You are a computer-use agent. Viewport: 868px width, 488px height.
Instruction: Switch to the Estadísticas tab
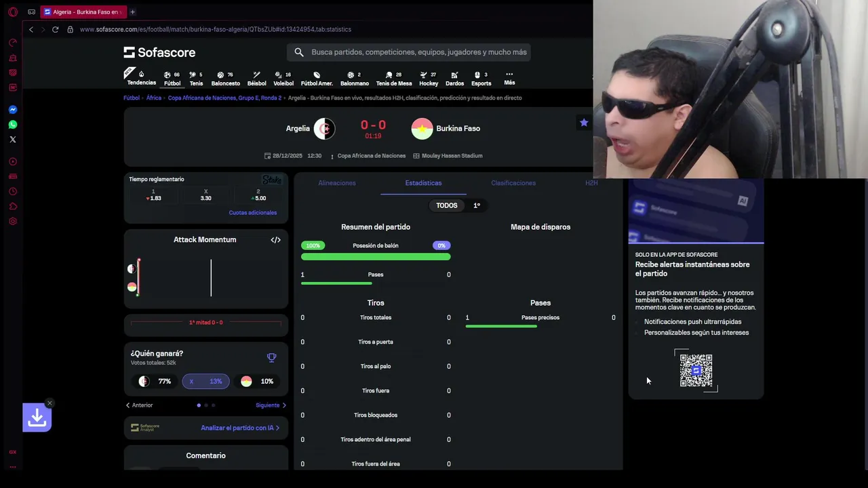(x=423, y=183)
